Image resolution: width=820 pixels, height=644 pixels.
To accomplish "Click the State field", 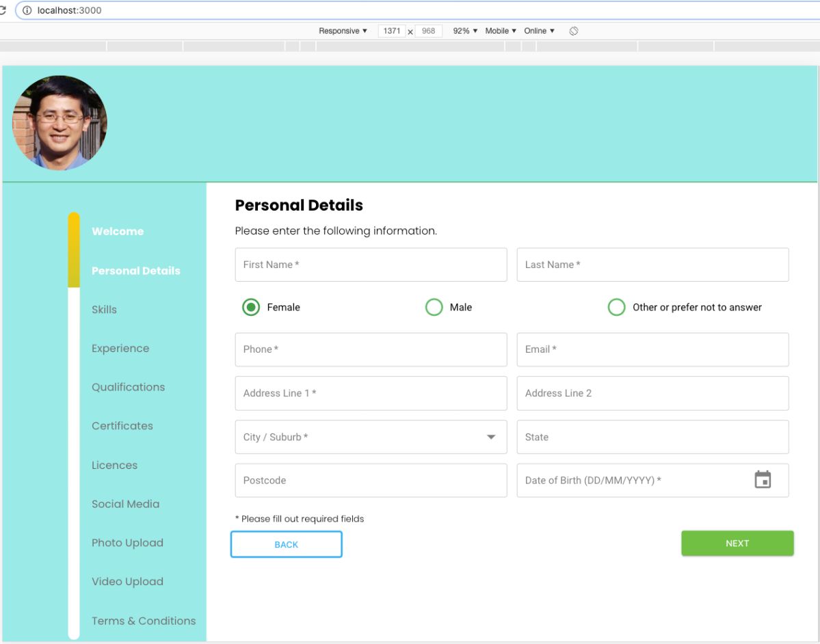I will pyautogui.click(x=652, y=437).
